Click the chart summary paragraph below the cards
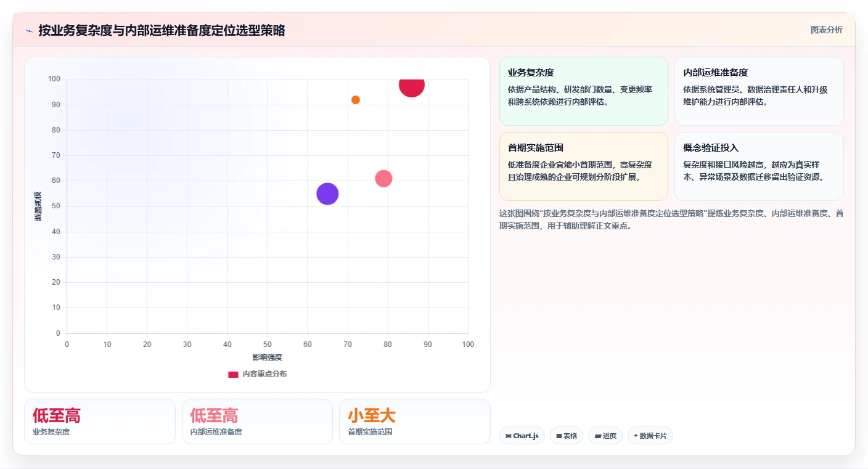 tap(671, 219)
